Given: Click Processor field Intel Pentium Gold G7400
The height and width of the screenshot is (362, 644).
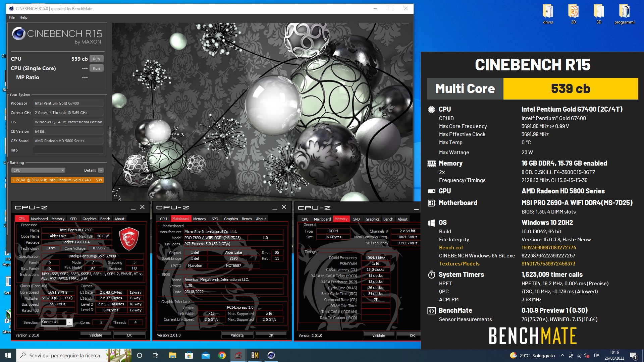Looking at the screenshot, I should (68, 103).
